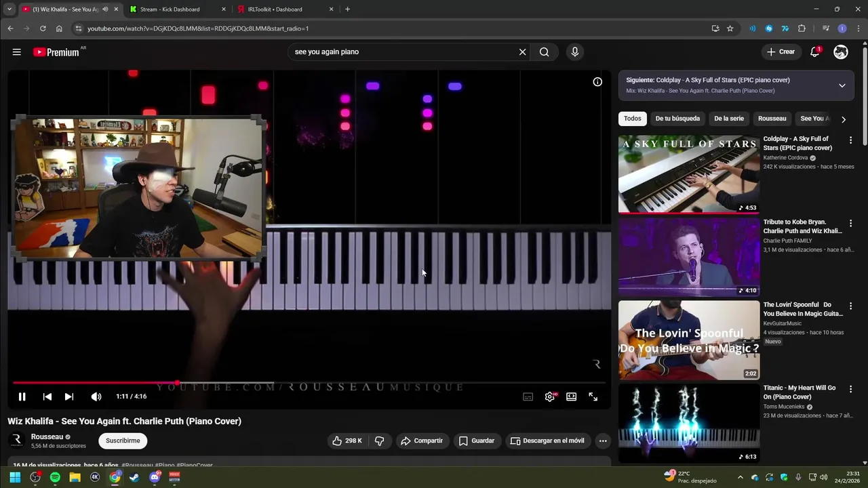Viewport: 868px width, 488px height.
Task: Show video info card icon
Action: tap(597, 82)
